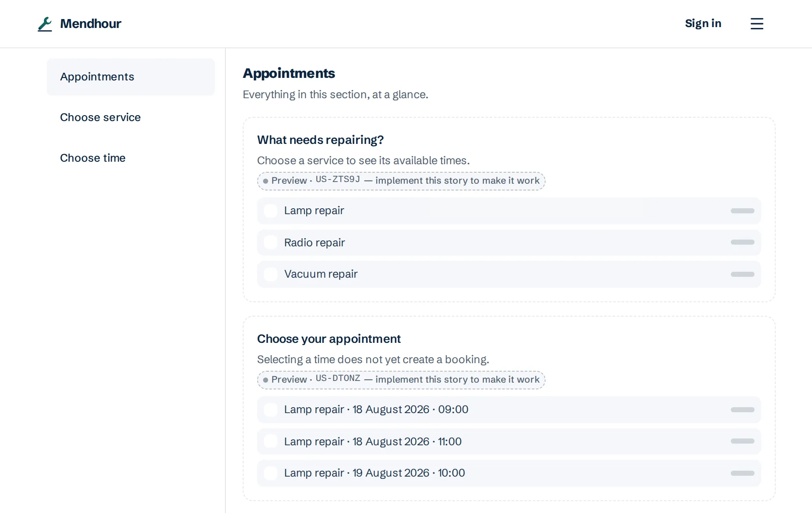Screen dimensions: 812x513
Task: Choose Lamp repair 19 August 10:00 slot
Action: 509,473
